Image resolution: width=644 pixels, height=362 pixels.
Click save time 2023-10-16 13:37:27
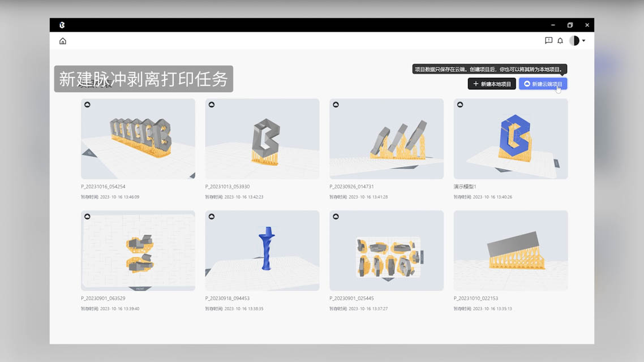(x=359, y=309)
